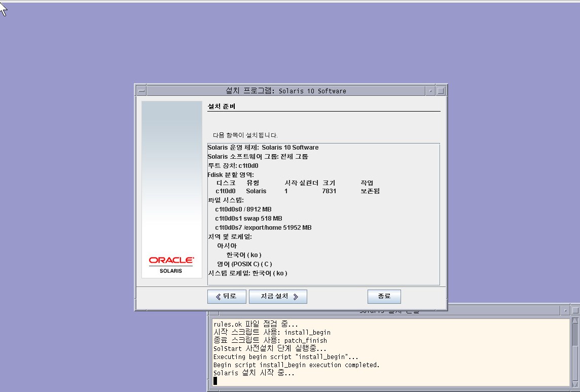The height and width of the screenshot is (392, 580).
Task: Select the "지역 및 로케일:" line
Action: coord(230,236)
